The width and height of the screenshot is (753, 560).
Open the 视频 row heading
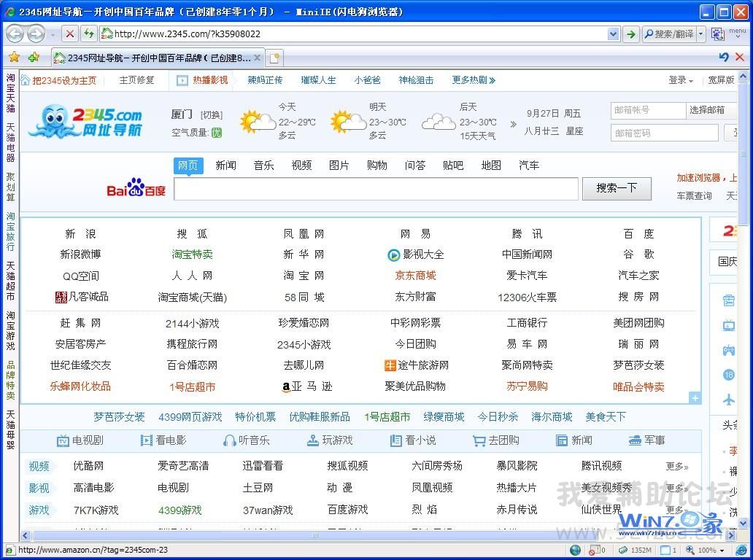pos(39,466)
